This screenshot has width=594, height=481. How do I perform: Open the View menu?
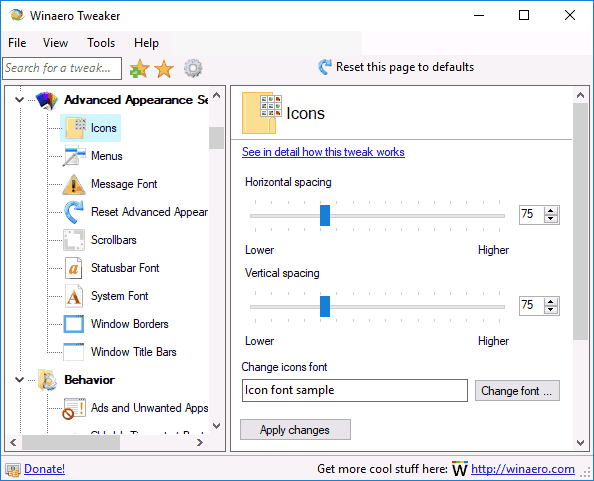click(55, 43)
